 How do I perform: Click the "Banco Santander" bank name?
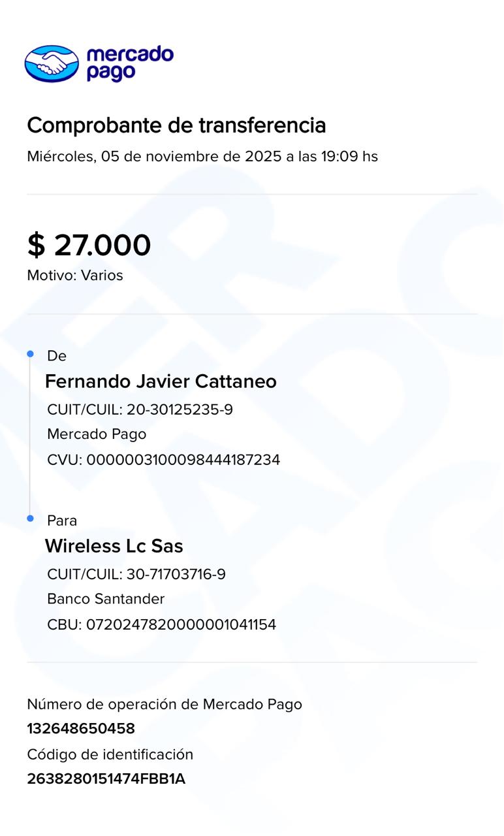(106, 599)
